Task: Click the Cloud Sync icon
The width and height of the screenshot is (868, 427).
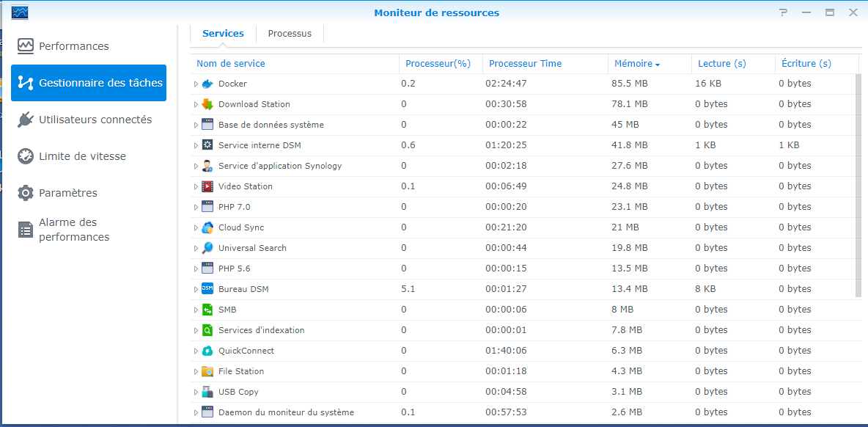Action: (207, 227)
